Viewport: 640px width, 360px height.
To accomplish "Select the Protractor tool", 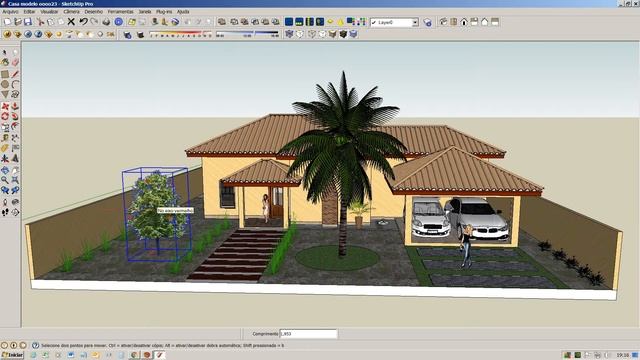I will coord(5,148).
